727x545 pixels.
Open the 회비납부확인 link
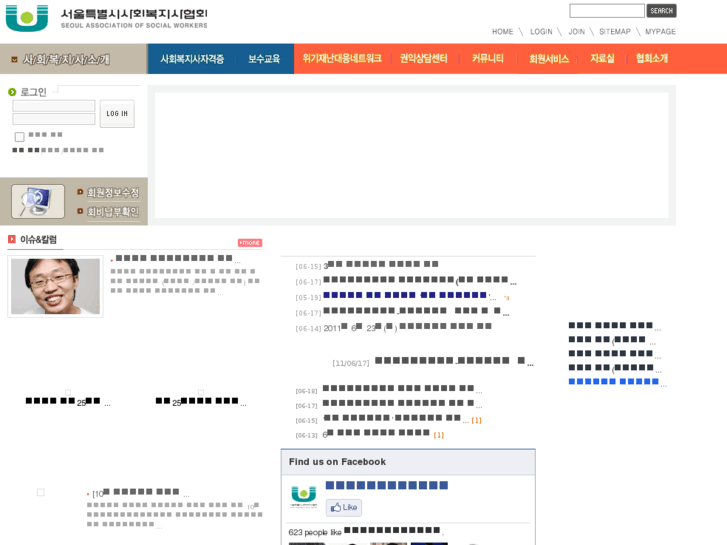(113, 212)
